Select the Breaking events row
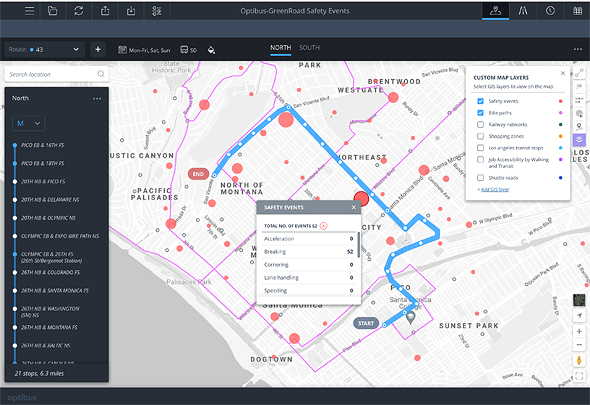Screen dimensions: 590x405 (x=308, y=251)
